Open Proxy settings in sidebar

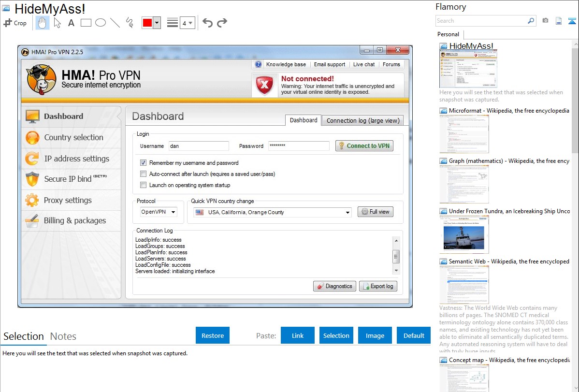[x=71, y=200]
